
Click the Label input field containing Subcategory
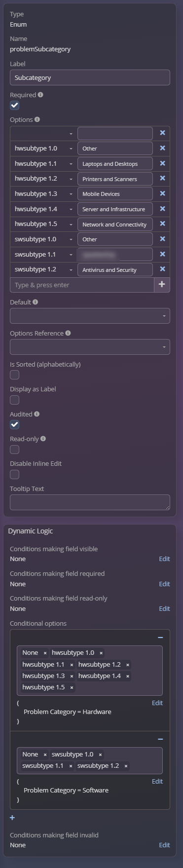[90, 77]
